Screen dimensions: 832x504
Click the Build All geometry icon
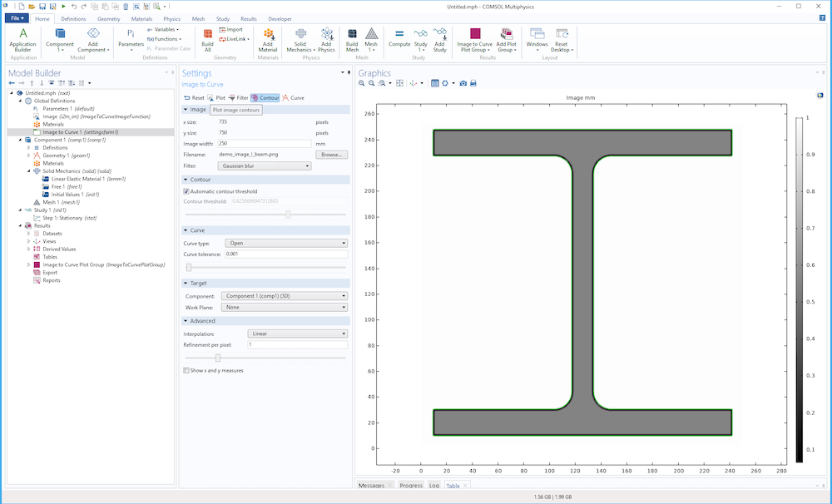[x=207, y=38]
